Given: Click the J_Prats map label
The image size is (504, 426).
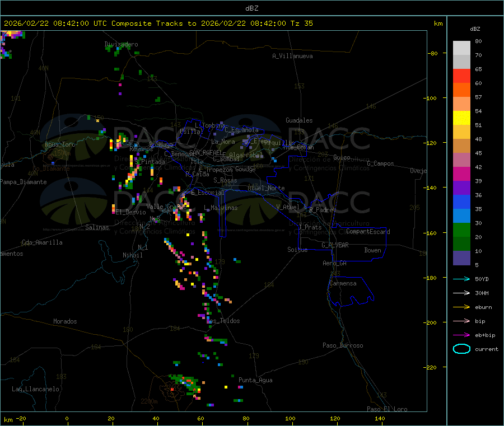Looking at the screenshot, I should [x=310, y=227].
